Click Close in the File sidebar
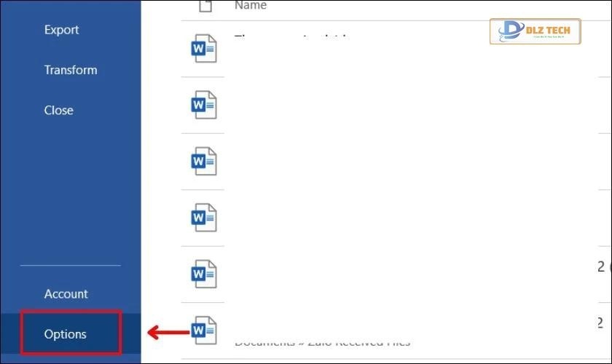 58,110
